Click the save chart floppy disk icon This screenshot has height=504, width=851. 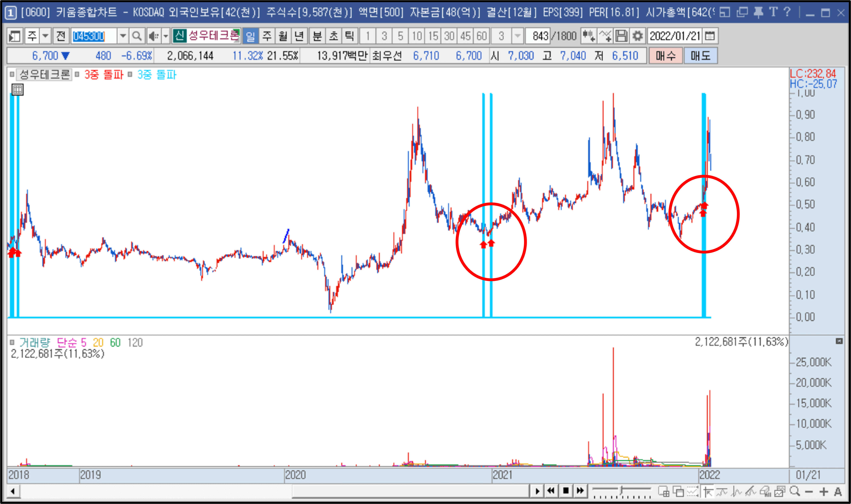tap(621, 36)
